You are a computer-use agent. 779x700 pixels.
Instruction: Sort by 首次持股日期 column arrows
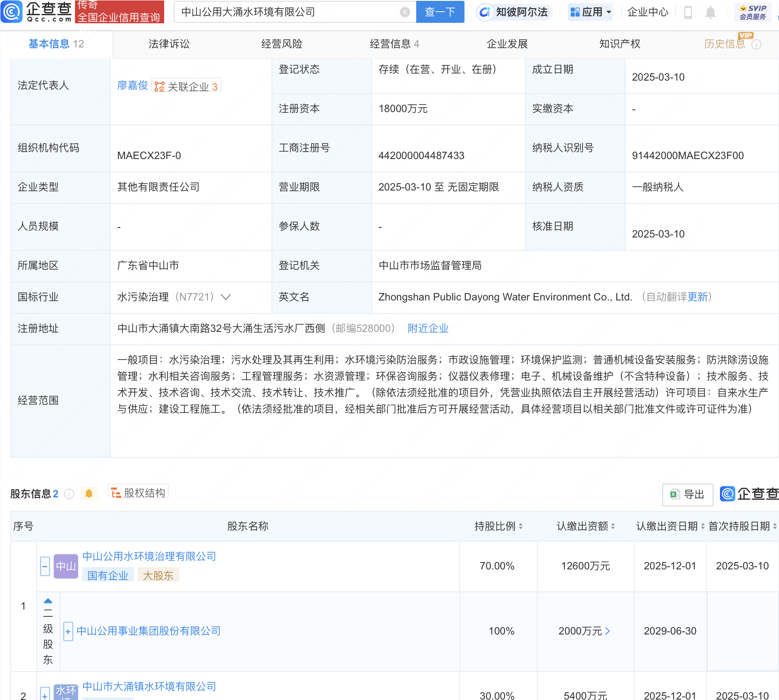pos(775,526)
